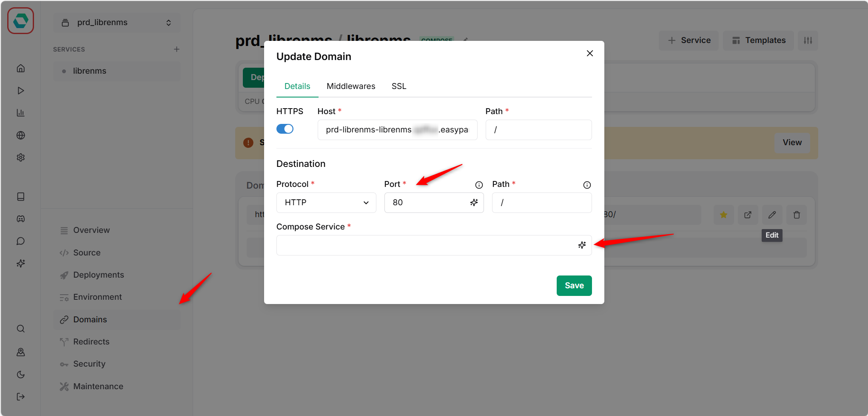Open the monitoring chart icon in sidebar
Image resolution: width=868 pixels, height=416 pixels.
[x=20, y=113]
